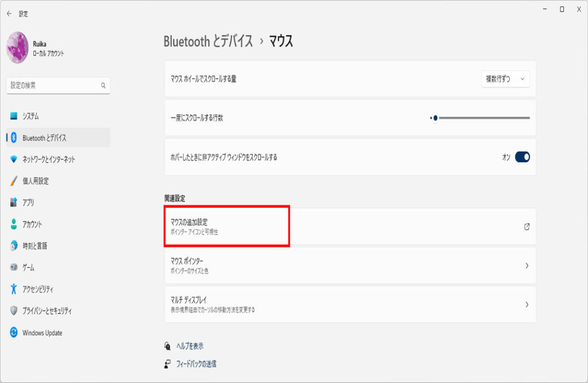Select プライバシーとセキュリティ in the sidebar
Viewport: 588px width, 383px height.
(47, 311)
